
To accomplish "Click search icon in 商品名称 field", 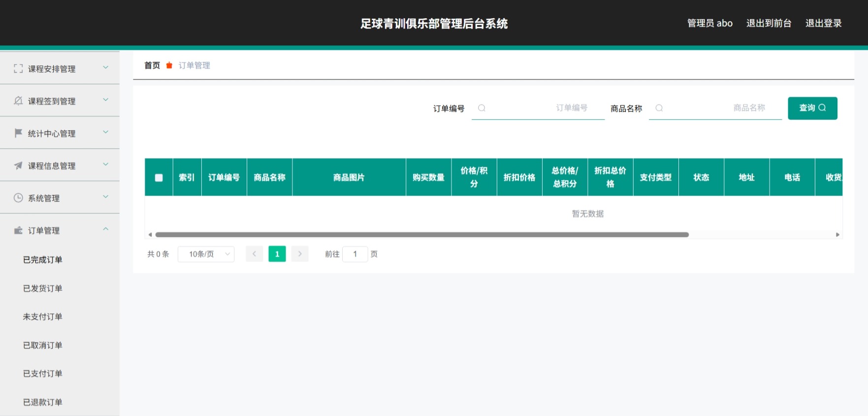I will click(x=659, y=108).
